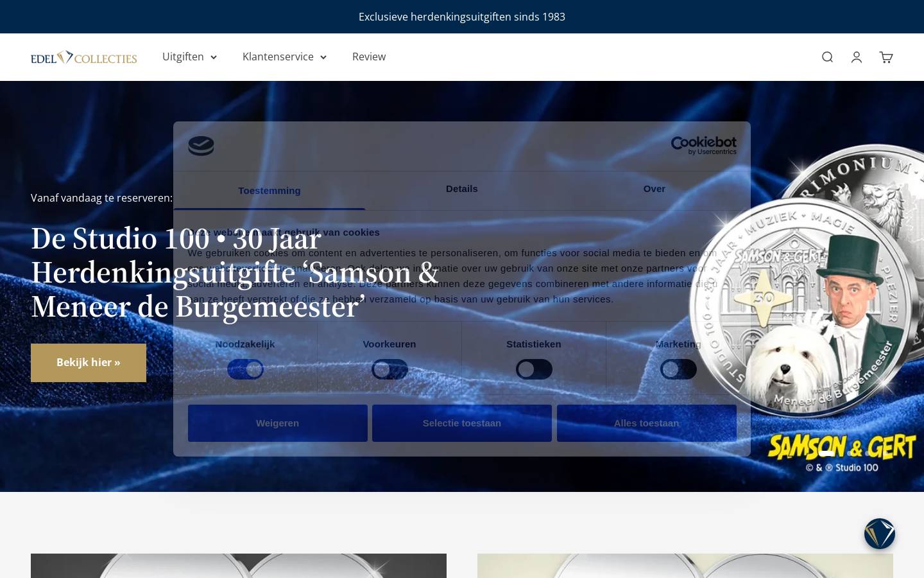Image resolution: width=924 pixels, height=578 pixels.
Task: Enable the Statistieken cookie switch
Action: point(534,369)
